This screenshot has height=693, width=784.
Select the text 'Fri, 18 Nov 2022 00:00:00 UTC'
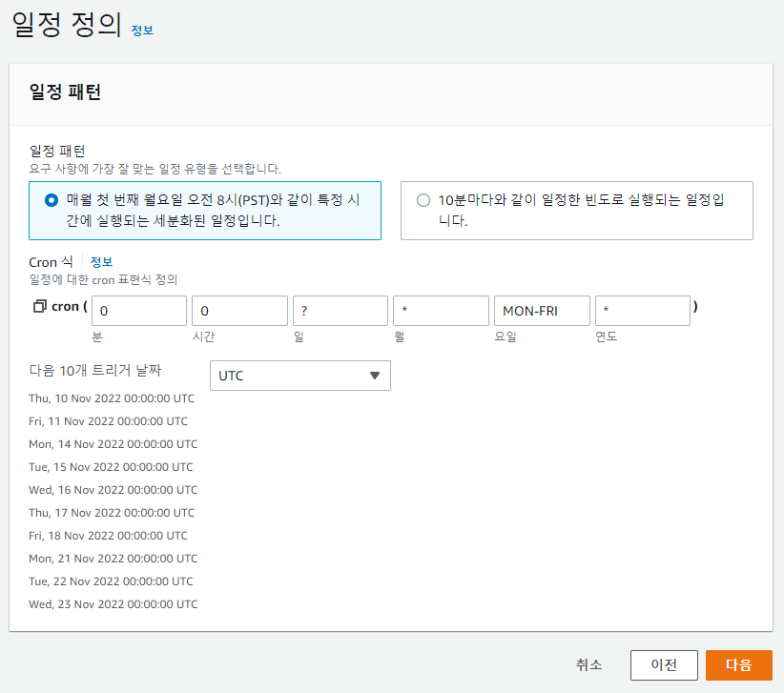click(108, 536)
